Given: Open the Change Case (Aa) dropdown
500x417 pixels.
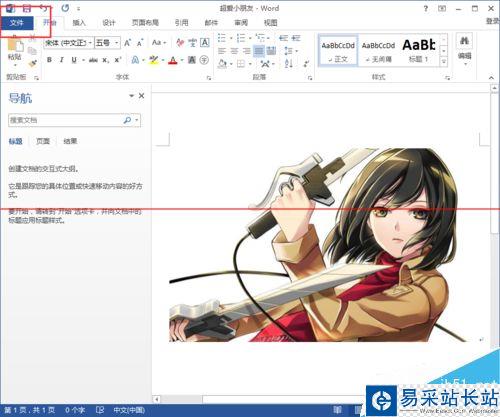Looking at the screenshot, I should point(159,43).
